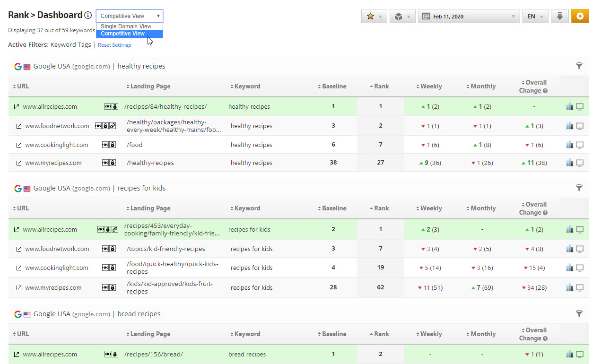The image size is (592, 364).
Task: Open external link icon beside www.cookinglight.com healthy recipes
Action: (x=19, y=145)
